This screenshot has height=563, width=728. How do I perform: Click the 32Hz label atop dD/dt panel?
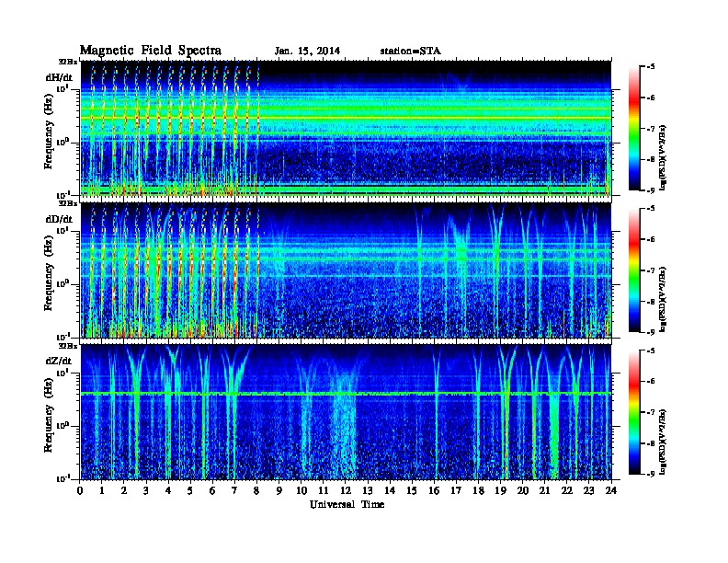pyautogui.click(x=68, y=203)
